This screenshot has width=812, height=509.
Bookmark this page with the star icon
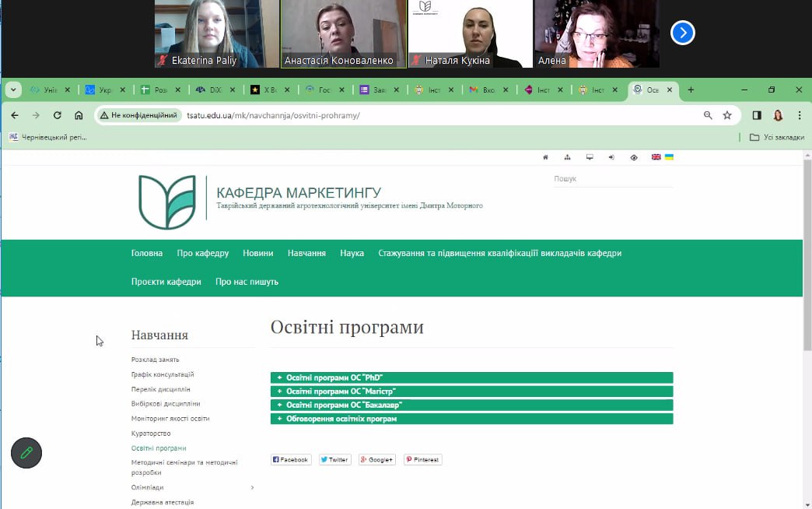[727, 115]
